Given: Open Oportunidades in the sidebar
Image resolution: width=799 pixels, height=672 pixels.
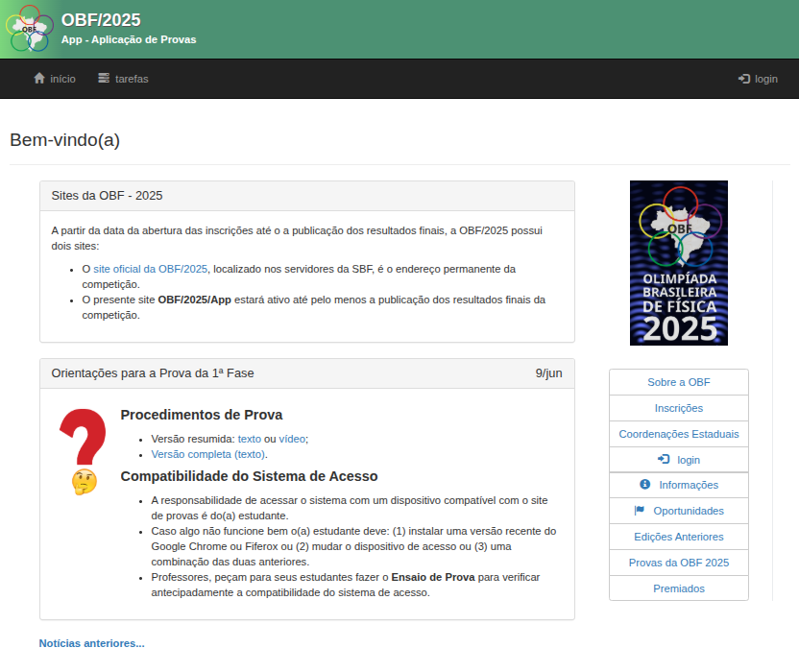Looking at the screenshot, I should click(x=679, y=511).
